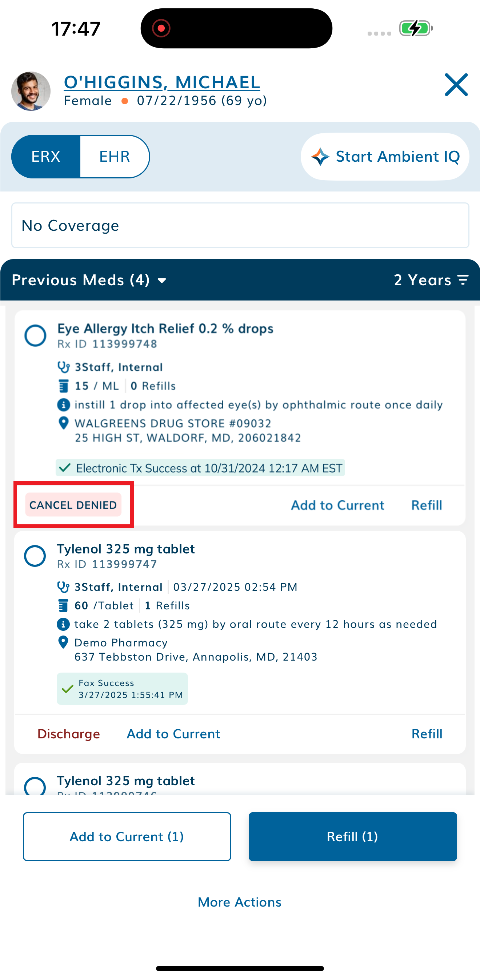Tap the Ambient IQ sparkle icon
The width and height of the screenshot is (480, 980).
click(x=320, y=157)
